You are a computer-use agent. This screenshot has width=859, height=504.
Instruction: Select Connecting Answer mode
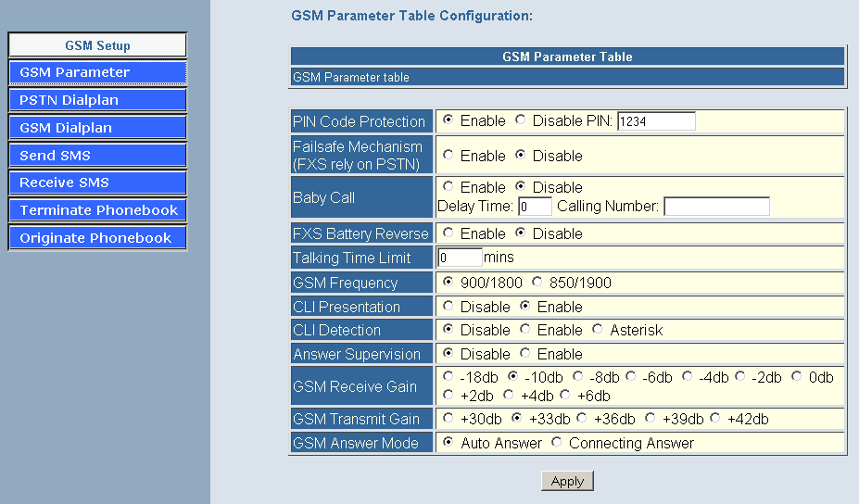(x=557, y=442)
